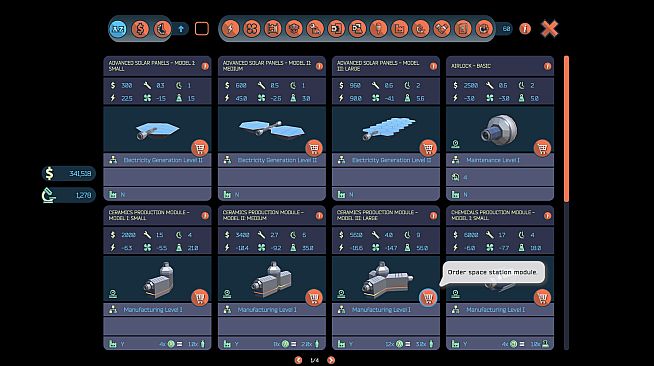The image size is (654, 366).
Task: Filter by cooling fan icon
Action: [x=252, y=29]
